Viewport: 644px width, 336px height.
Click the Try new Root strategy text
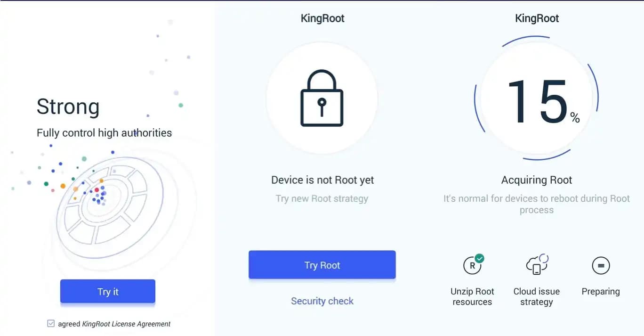tap(322, 198)
